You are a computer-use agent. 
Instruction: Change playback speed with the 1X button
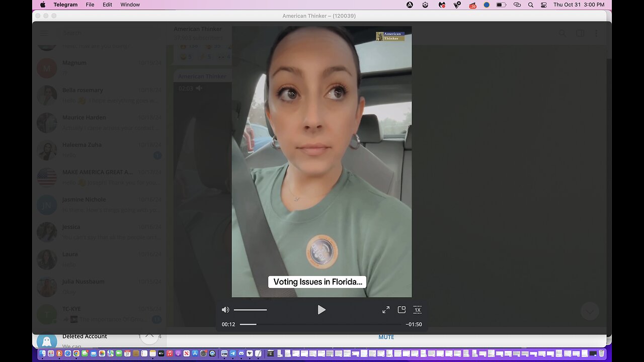[417, 310]
